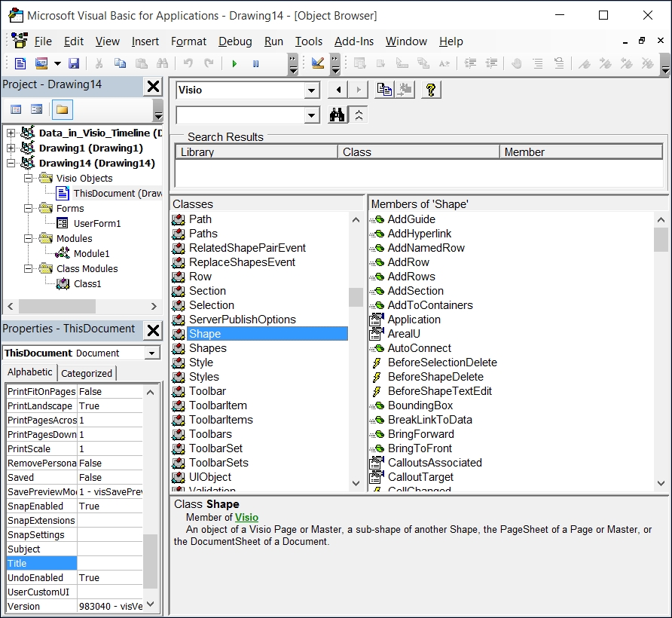Viewport: 672px width, 618px height.
Task: Collapse the Forms folder
Action: [x=28, y=209]
